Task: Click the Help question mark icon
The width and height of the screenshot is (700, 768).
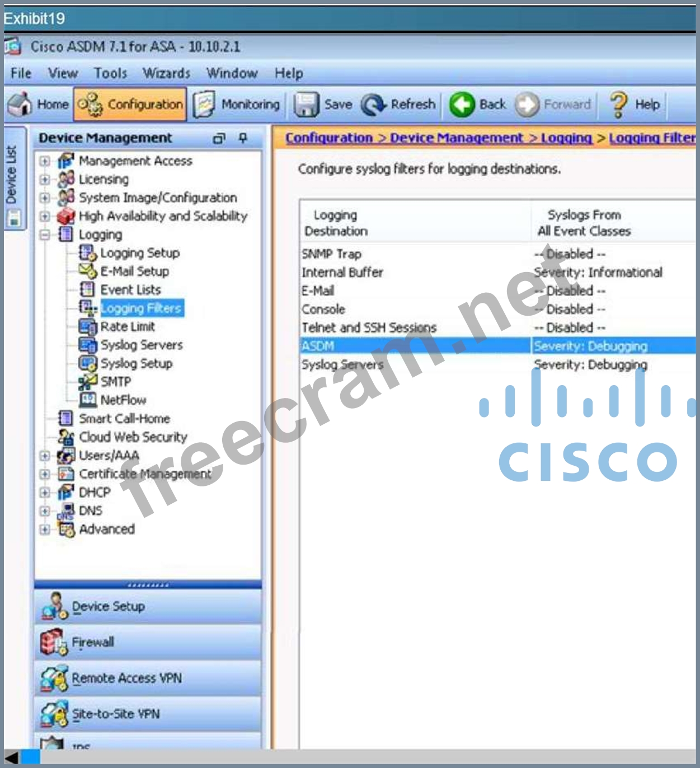Action: (618, 105)
